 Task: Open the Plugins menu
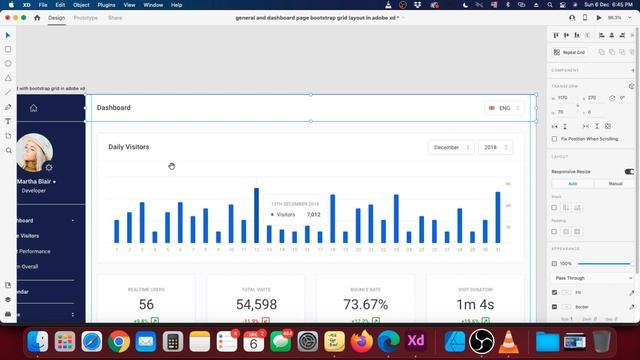(x=106, y=5)
